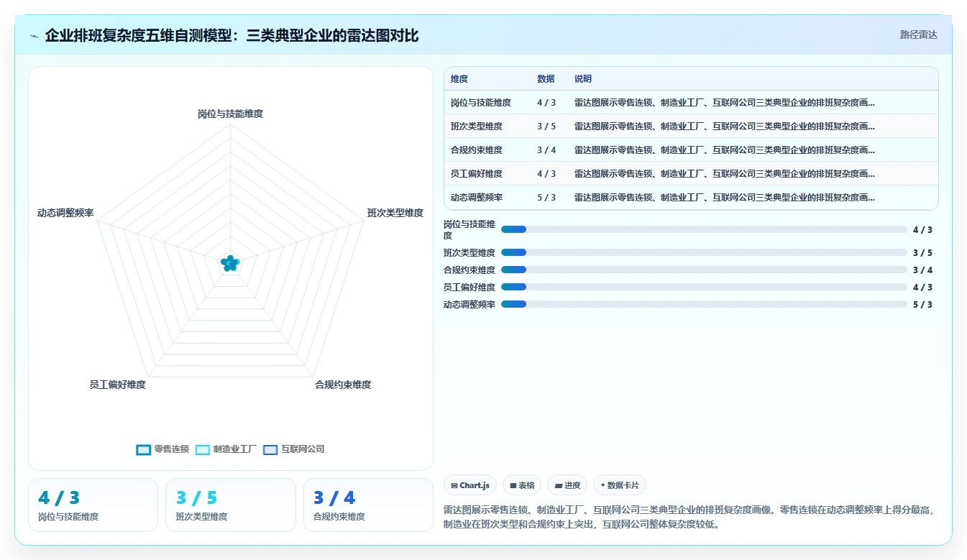The image size is (967, 560).
Task: Select the 合规约束维度 table row cell
Action: pyautogui.click(x=477, y=150)
